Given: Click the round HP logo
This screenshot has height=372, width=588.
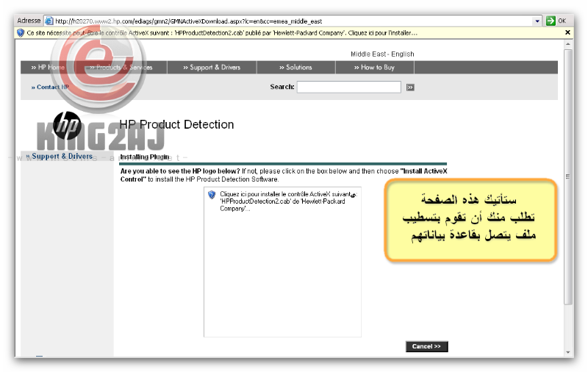Looking at the screenshot, I should click(x=68, y=126).
